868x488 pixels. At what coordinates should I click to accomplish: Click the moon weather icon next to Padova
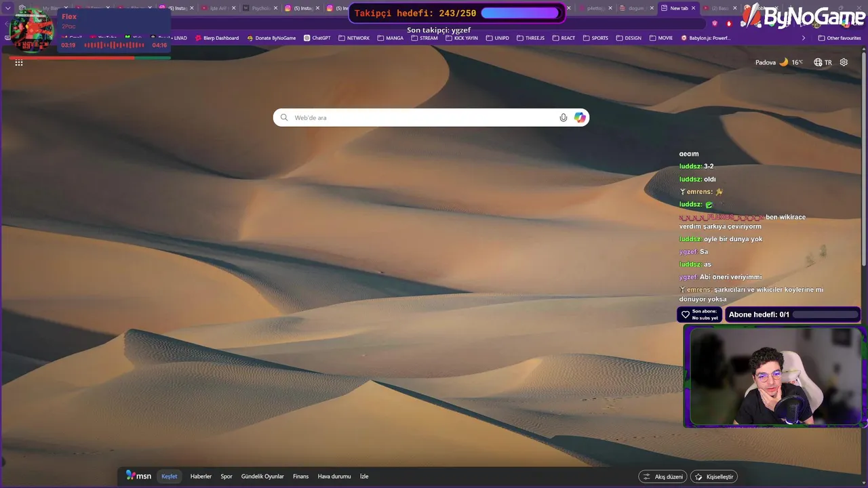click(784, 62)
